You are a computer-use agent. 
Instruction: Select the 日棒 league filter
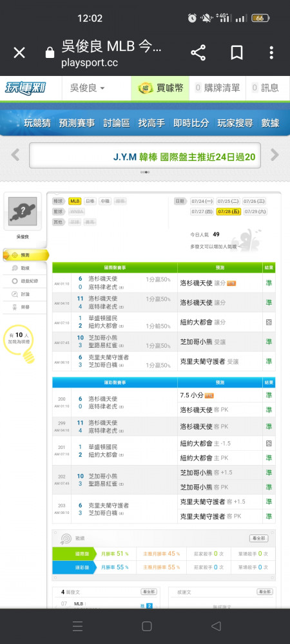(x=90, y=201)
